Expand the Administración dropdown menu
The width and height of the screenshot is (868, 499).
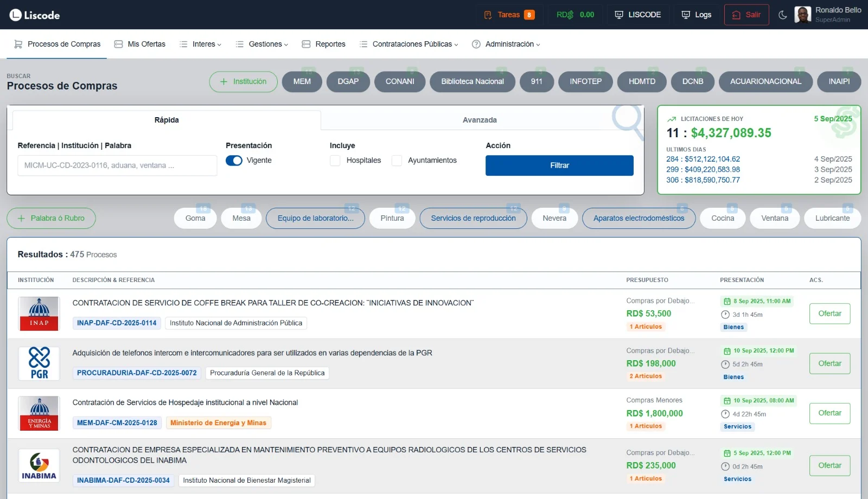point(506,44)
